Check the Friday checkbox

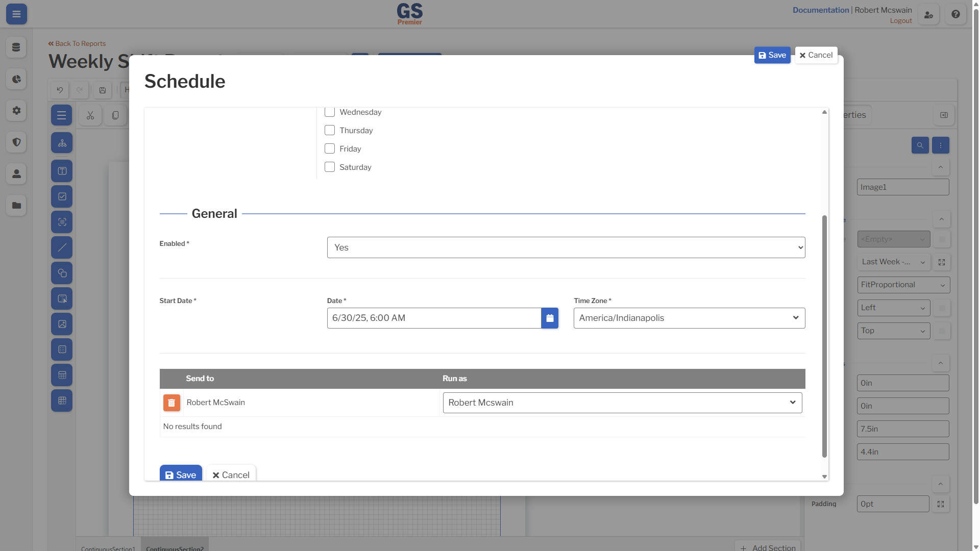point(330,149)
